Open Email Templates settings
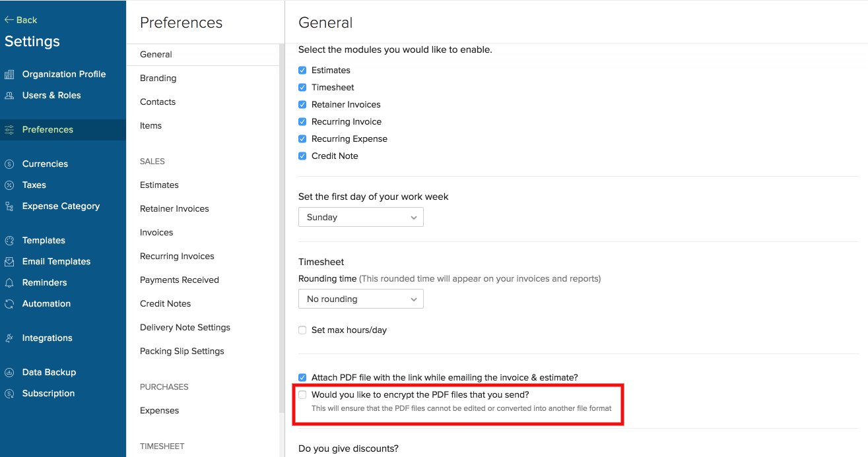 (56, 262)
